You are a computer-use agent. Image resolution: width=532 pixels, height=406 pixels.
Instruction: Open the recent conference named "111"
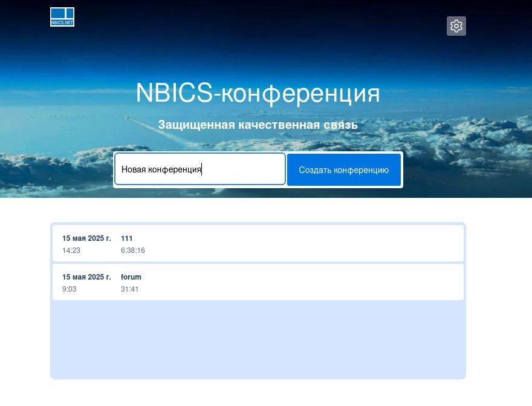click(x=126, y=238)
